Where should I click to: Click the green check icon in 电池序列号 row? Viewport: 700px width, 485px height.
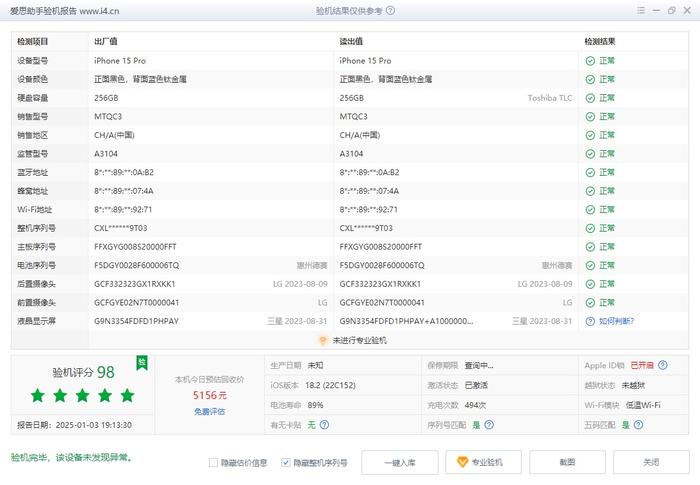tap(590, 266)
